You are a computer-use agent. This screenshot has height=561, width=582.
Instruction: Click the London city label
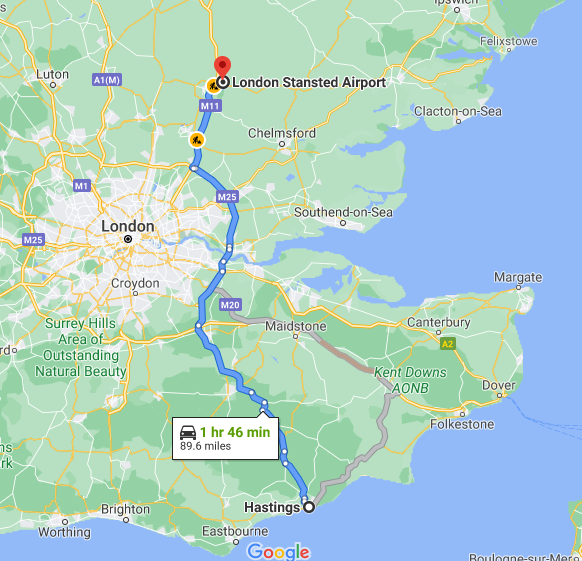(x=128, y=226)
